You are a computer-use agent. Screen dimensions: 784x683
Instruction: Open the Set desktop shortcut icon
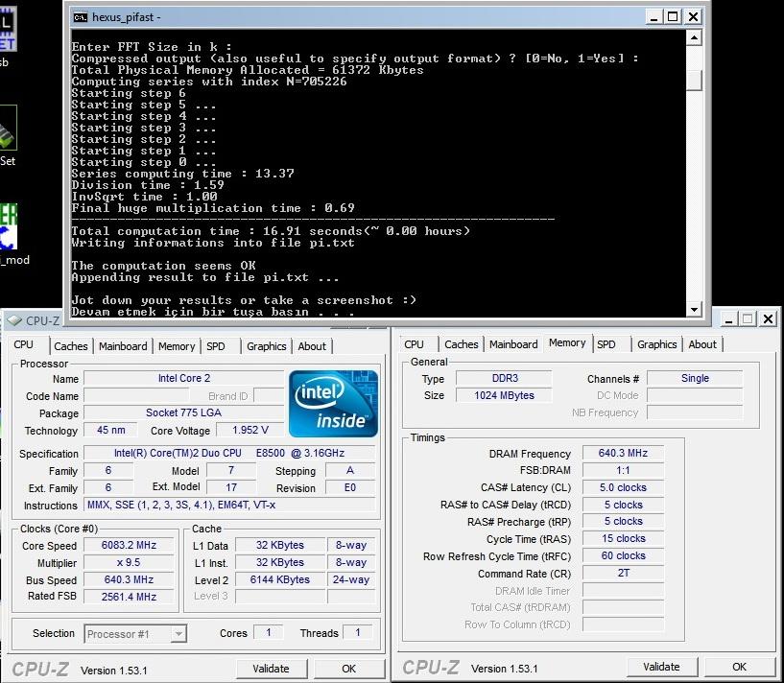pyautogui.click(x=8, y=128)
